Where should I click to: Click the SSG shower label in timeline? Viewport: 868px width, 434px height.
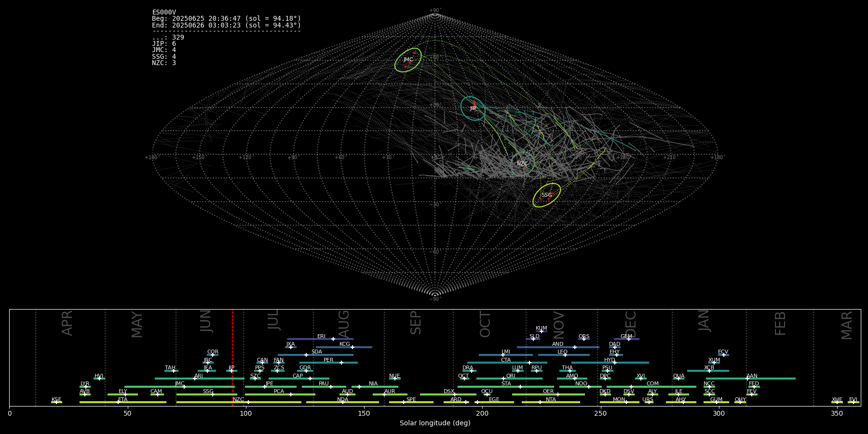(x=208, y=392)
